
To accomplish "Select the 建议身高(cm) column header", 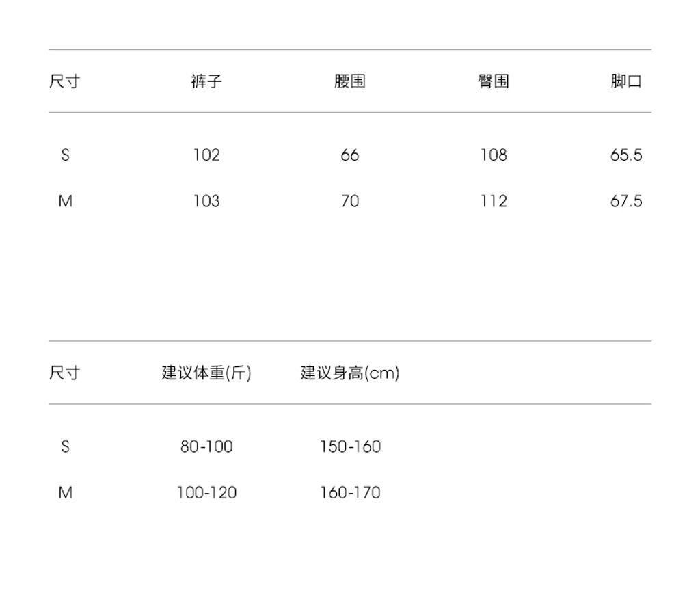I will tap(350, 373).
